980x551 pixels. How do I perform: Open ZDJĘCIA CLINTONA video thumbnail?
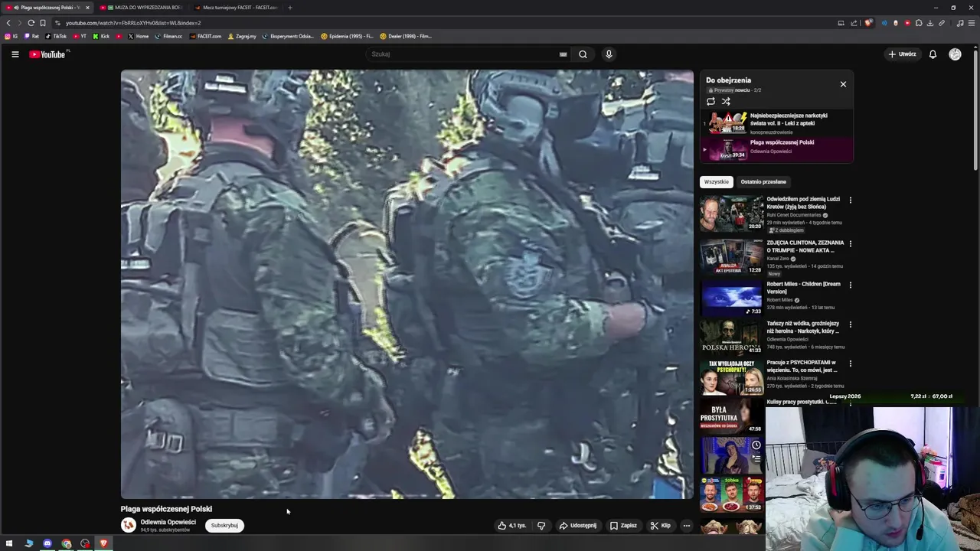tap(731, 256)
